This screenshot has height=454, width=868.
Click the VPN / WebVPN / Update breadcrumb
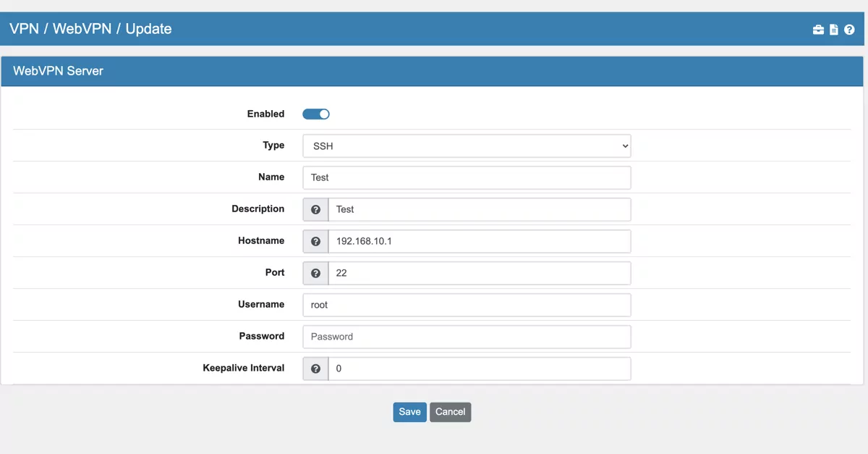tap(90, 29)
